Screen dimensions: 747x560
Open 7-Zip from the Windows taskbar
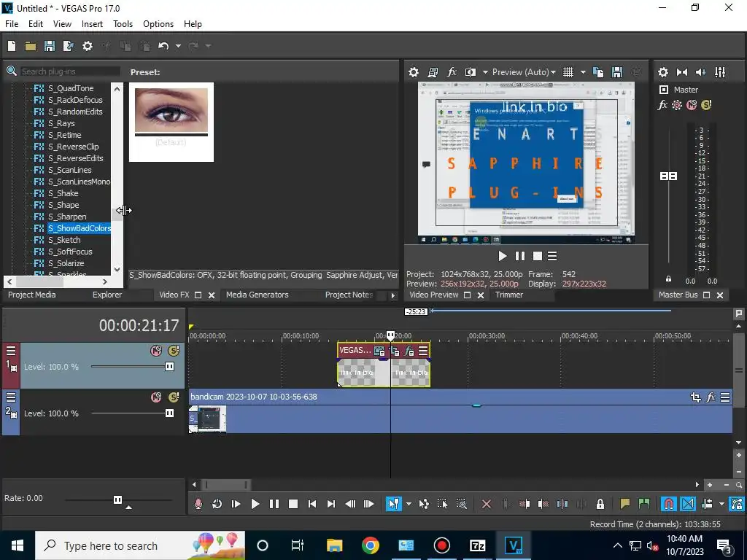coord(477,545)
